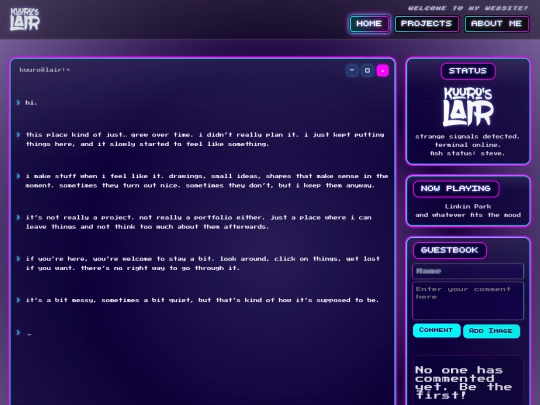The height and width of the screenshot is (405, 540).
Task: Click the Guestbook heading
Action: click(449, 250)
